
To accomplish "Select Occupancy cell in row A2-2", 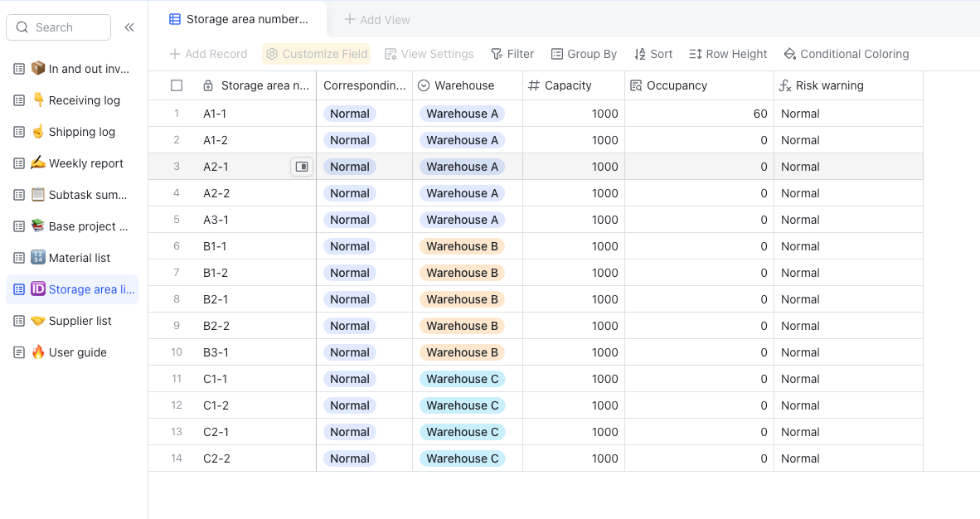I will tap(700, 193).
